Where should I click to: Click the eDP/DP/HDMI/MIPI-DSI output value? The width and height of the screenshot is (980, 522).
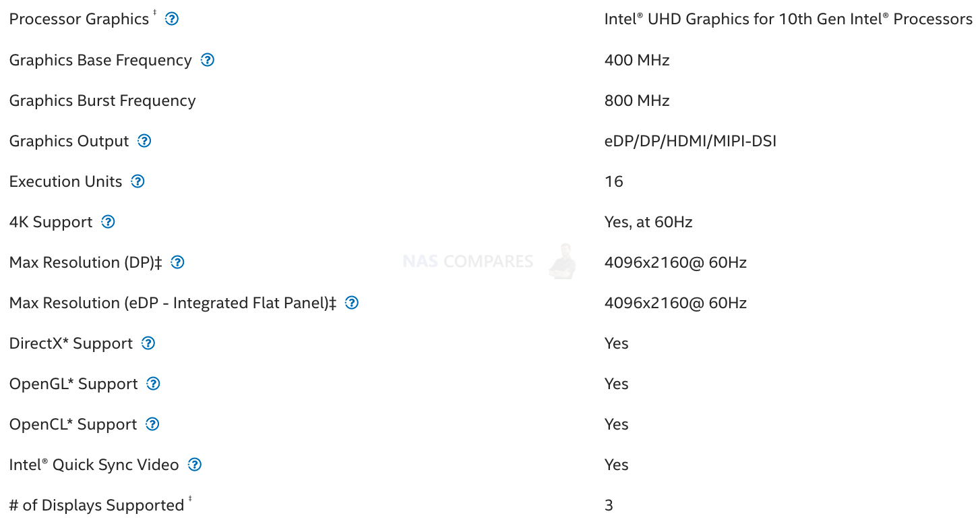pos(690,141)
